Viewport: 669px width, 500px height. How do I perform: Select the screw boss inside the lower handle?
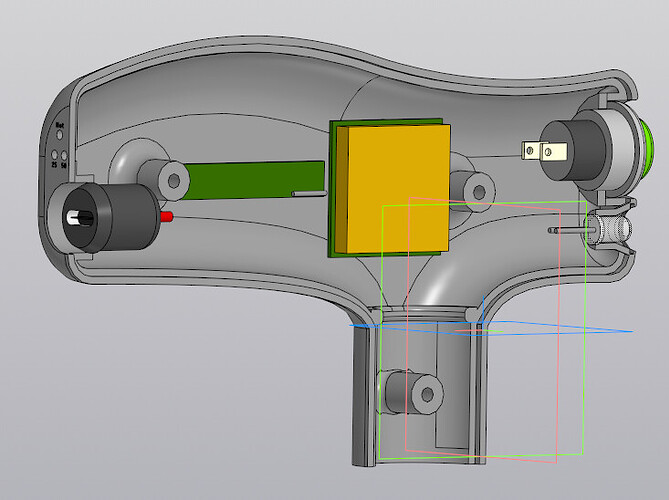point(413,392)
